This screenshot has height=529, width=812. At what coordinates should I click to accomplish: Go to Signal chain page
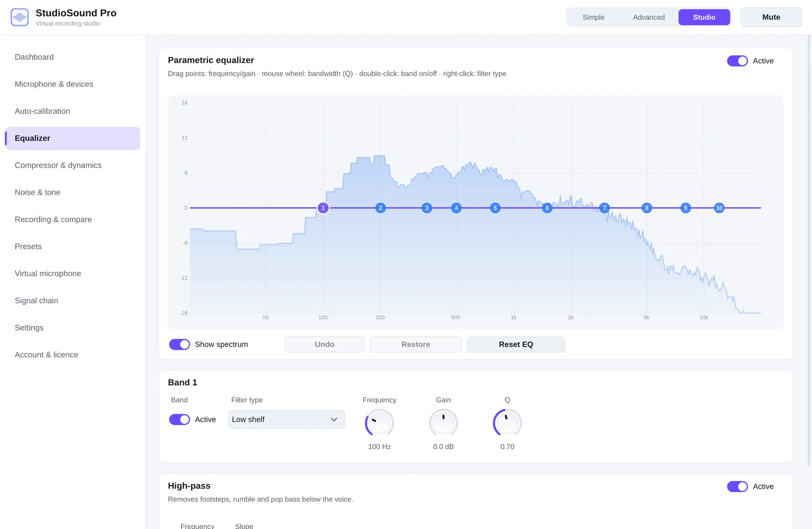pyautogui.click(x=73, y=301)
